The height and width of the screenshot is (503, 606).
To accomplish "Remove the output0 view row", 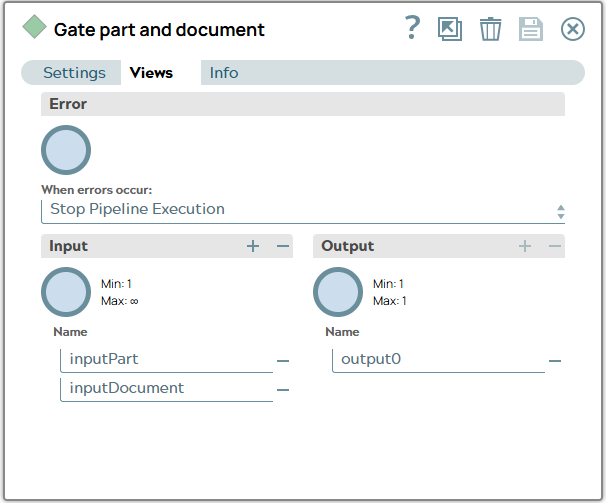I will 555,361.
